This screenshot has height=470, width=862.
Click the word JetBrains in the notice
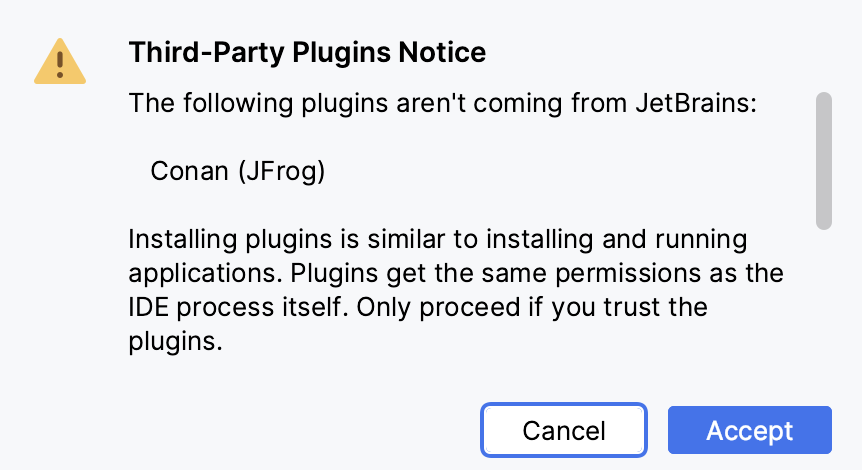pyautogui.click(x=691, y=104)
